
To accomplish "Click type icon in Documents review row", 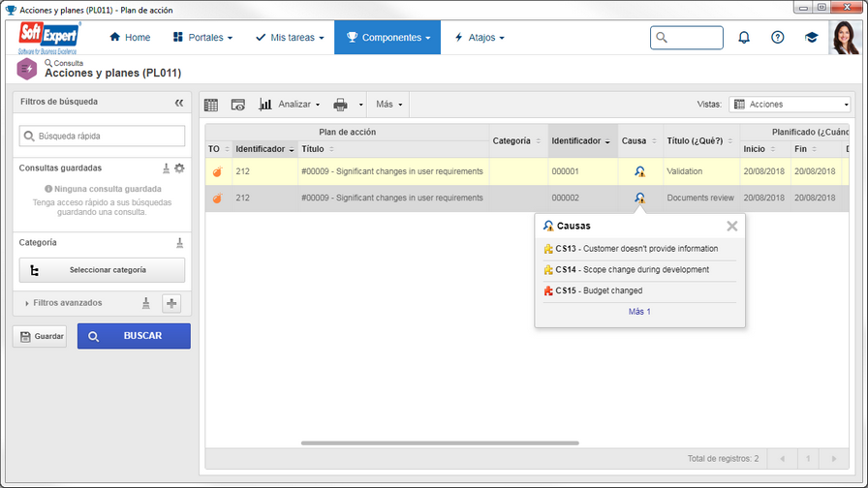I will tap(218, 198).
